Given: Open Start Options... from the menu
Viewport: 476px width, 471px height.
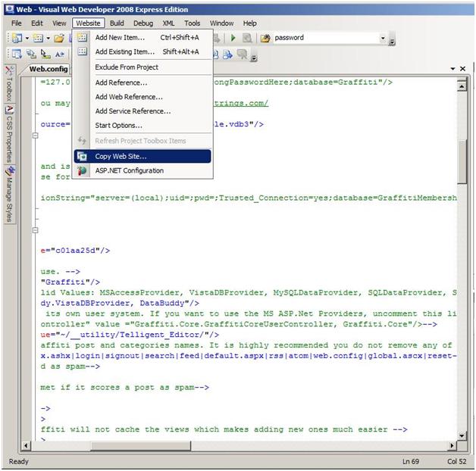Looking at the screenshot, I should 142,126.
